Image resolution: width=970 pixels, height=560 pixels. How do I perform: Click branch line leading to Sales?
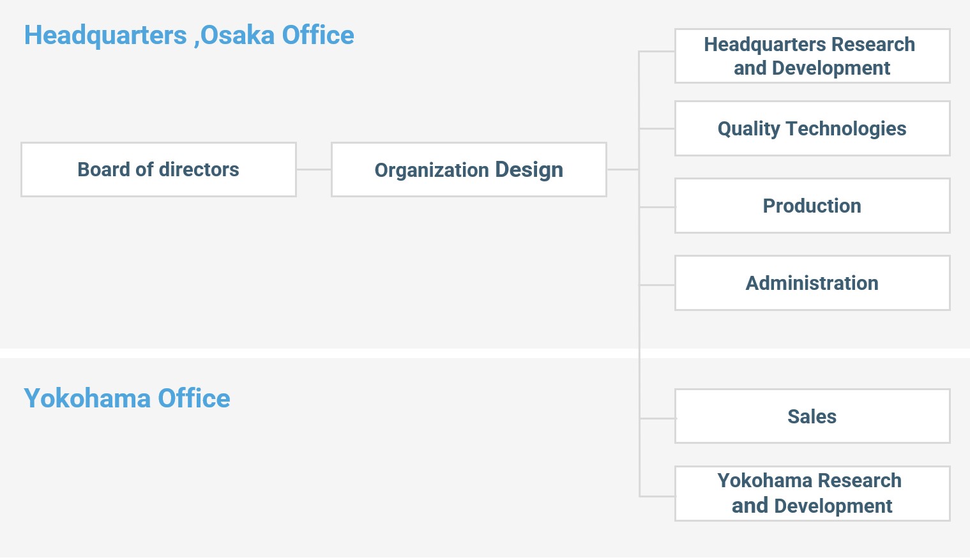pos(657,419)
